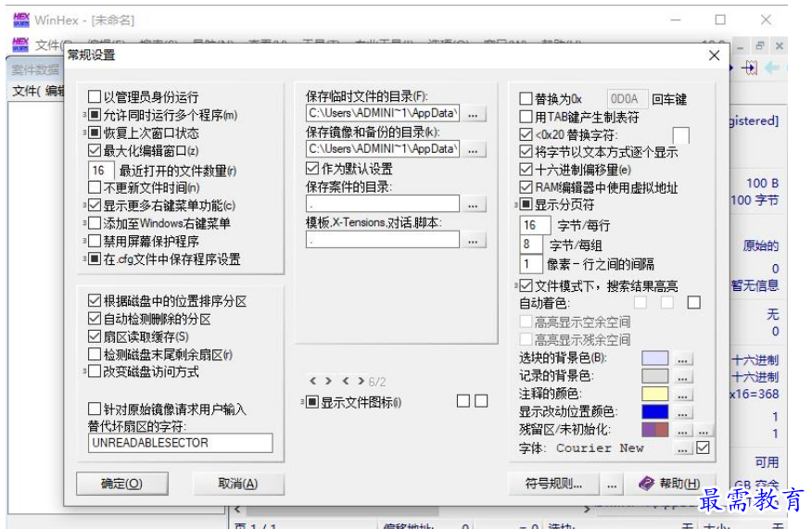
Task: Toggle 允许同时运行多个程序 option
Action: point(95,115)
